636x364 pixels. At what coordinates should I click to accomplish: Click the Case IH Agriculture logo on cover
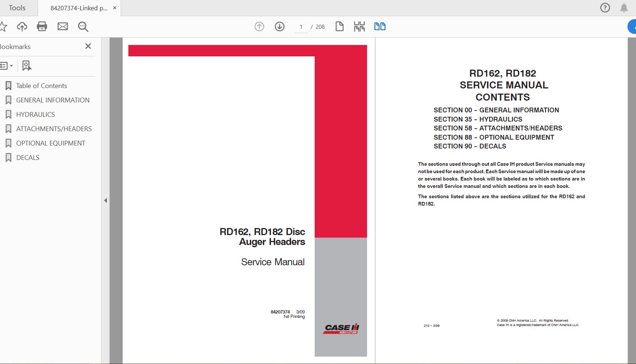[341, 329]
